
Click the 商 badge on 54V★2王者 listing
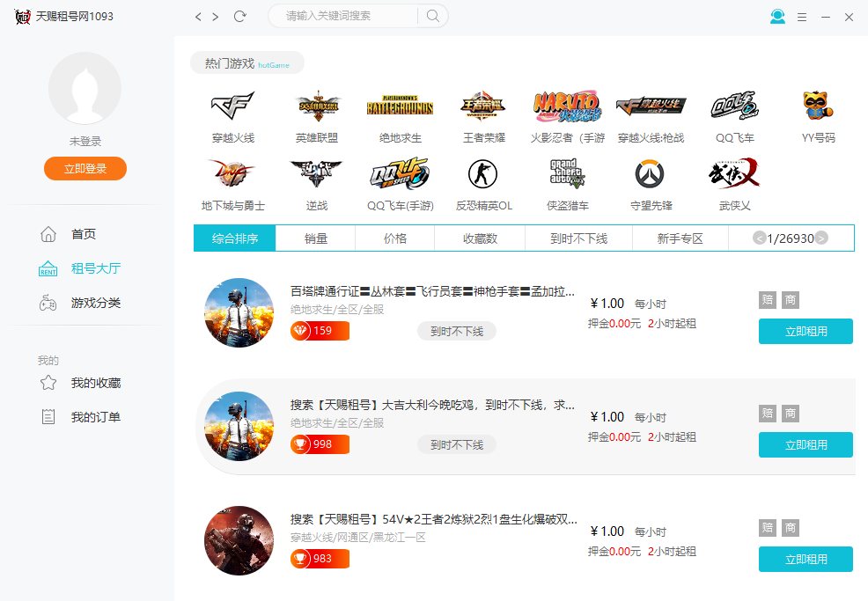pyautogui.click(x=791, y=528)
